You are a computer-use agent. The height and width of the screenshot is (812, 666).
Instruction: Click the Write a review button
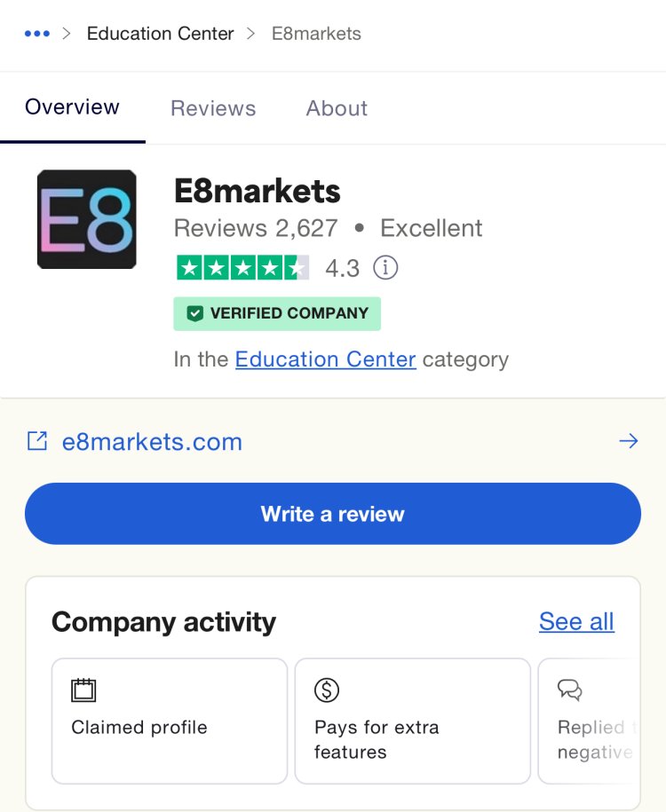[x=333, y=514]
